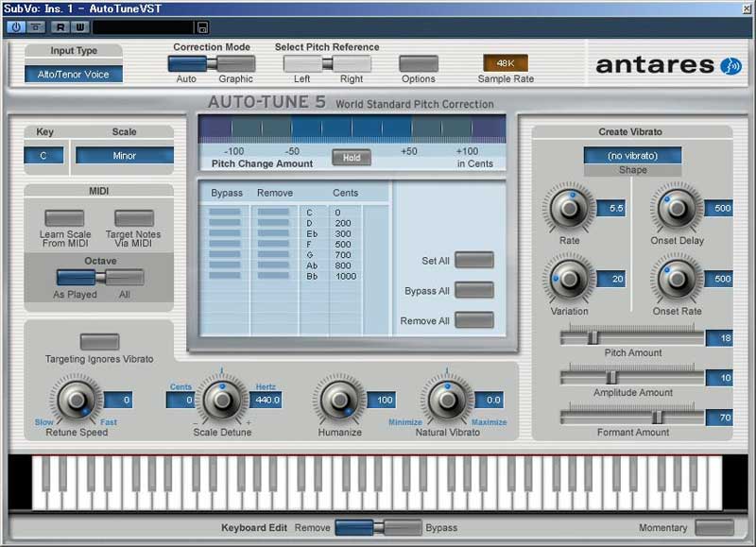Screen dimensions: 756x547
Task: Click the Onset Delay knob
Action: tap(677, 208)
